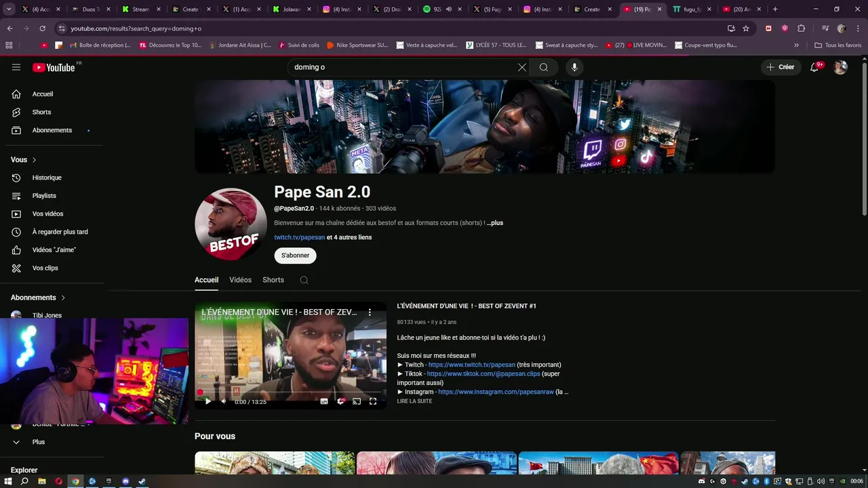868x488 pixels.
Task: Expand the Vous section chevron
Action: (x=34, y=160)
